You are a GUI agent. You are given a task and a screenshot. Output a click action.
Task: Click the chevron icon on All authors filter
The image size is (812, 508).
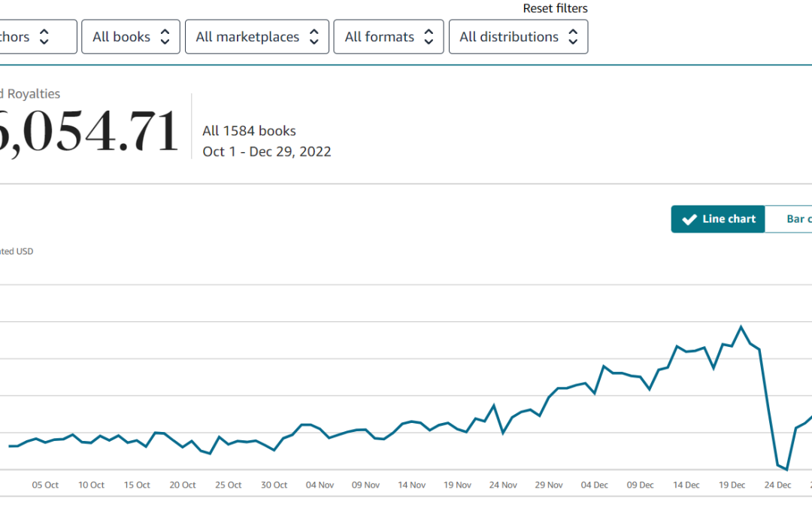[43, 36]
